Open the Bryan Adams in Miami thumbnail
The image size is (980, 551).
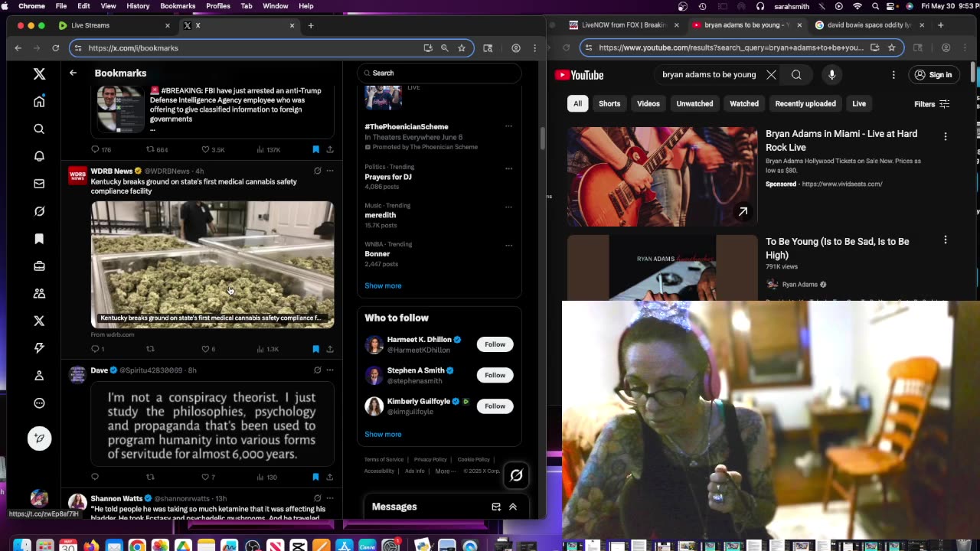[x=662, y=177]
